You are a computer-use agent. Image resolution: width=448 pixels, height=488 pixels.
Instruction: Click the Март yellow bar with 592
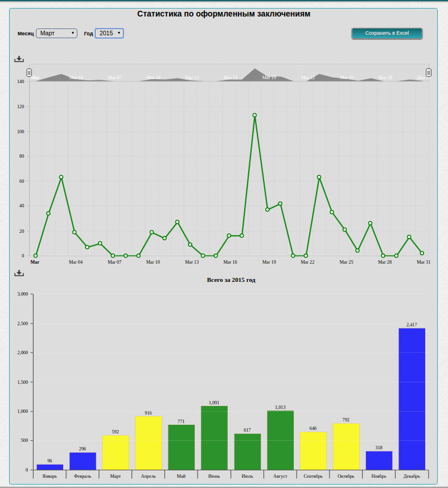[115, 452]
